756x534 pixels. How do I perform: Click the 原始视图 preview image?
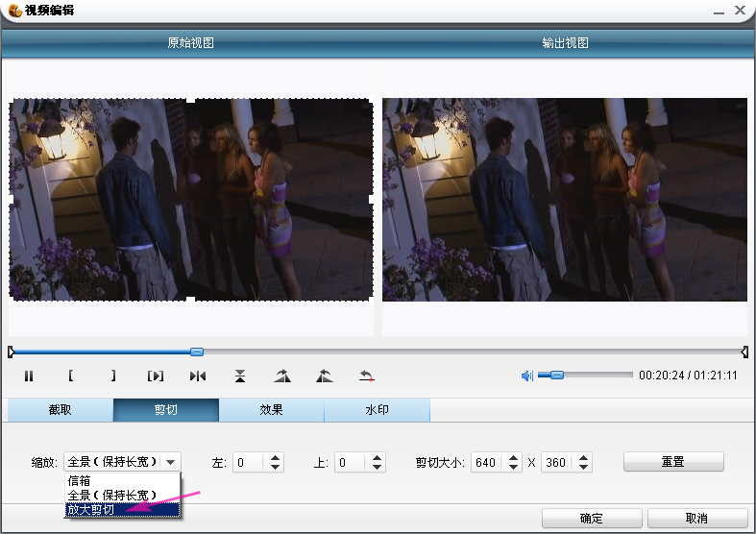coord(191,200)
